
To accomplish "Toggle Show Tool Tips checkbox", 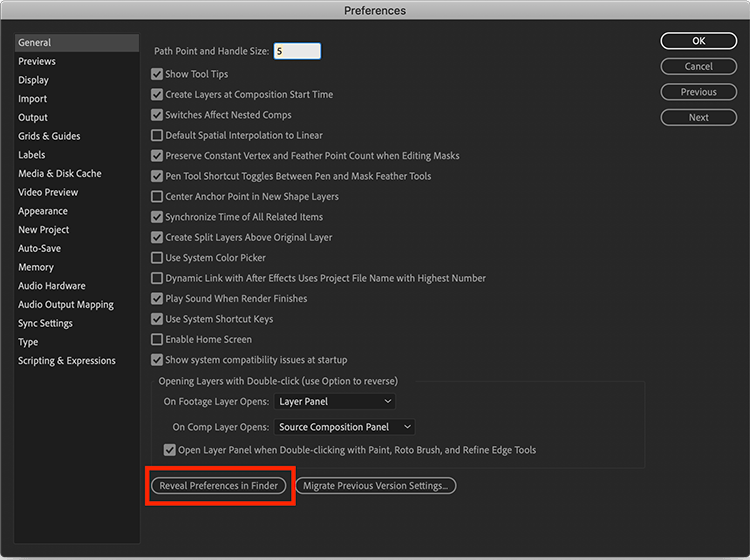I will pos(157,74).
